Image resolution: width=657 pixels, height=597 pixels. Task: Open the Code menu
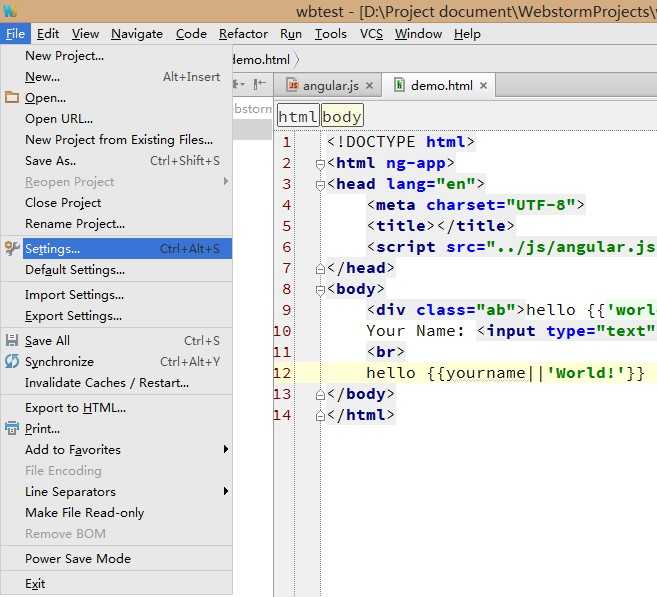tap(191, 34)
